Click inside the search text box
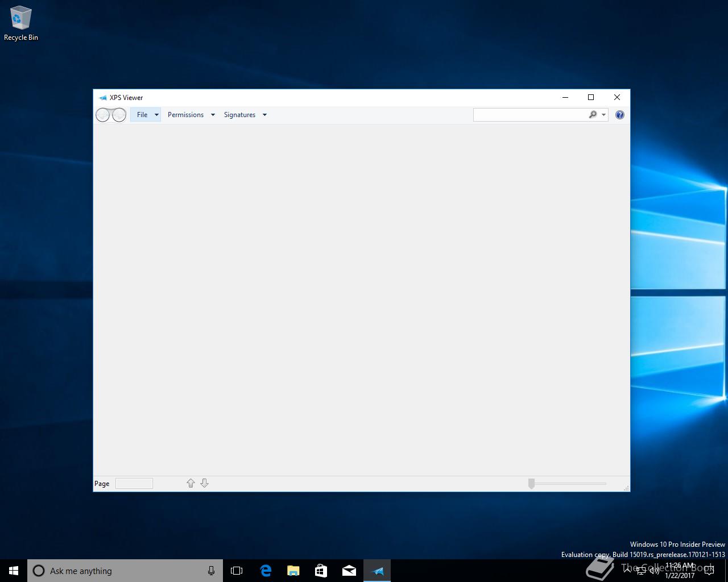Screen dimensions: 728x582 coord(530,115)
